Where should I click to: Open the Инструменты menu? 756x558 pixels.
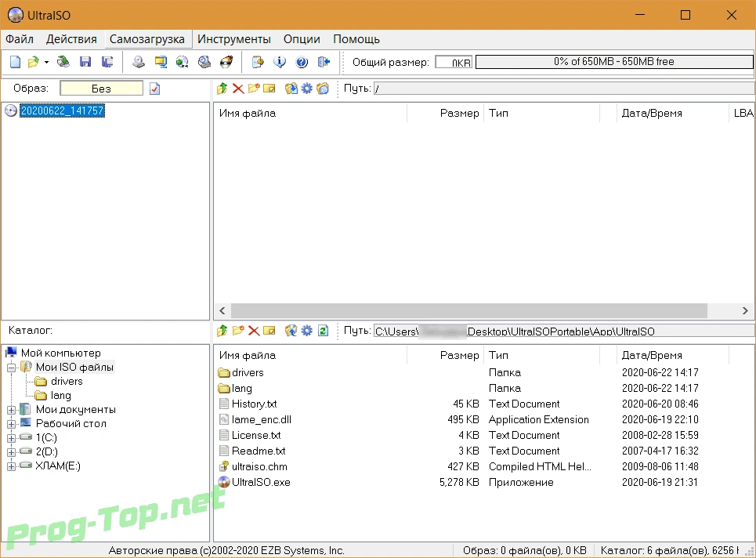tap(233, 39)
